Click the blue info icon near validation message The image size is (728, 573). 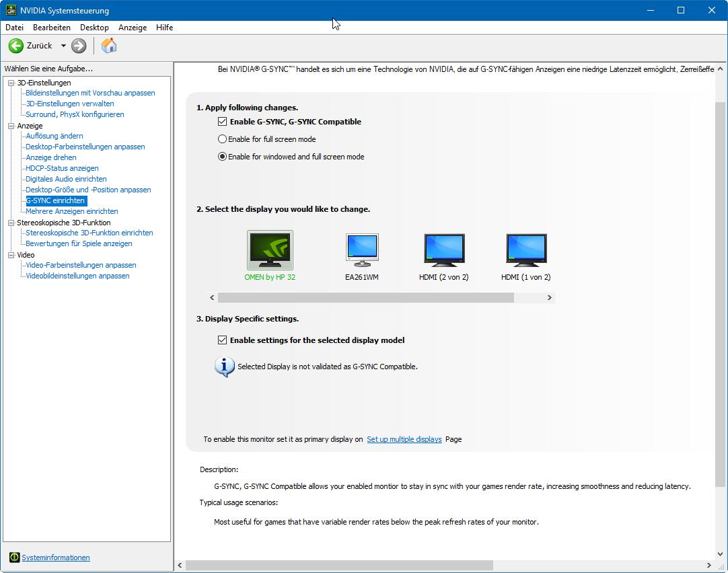tap(224, 367)
